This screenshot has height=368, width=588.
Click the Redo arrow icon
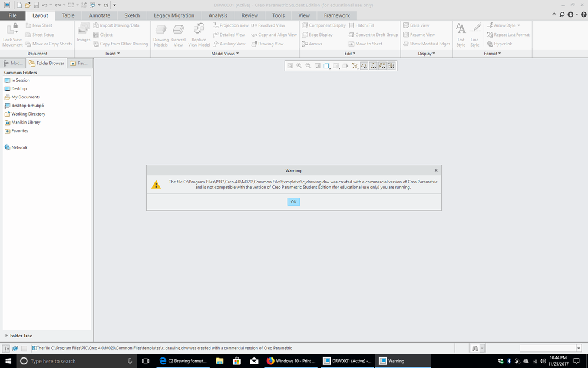pos(57,5)
